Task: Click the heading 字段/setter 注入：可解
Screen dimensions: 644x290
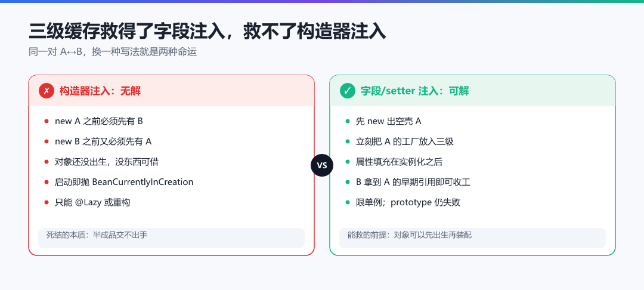Action: (x=415, y=91)
